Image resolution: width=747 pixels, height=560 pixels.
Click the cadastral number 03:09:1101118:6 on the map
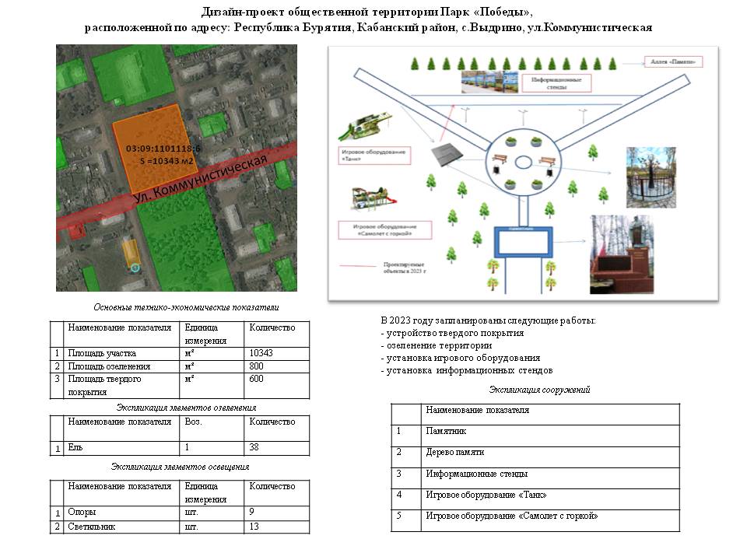coord(163,149)
